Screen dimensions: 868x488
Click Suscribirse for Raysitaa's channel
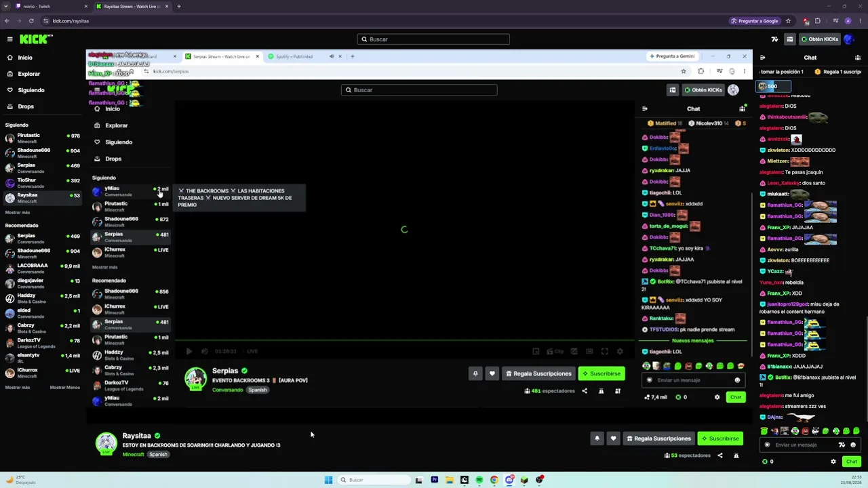pyautogui.click(x=720, y=439)
